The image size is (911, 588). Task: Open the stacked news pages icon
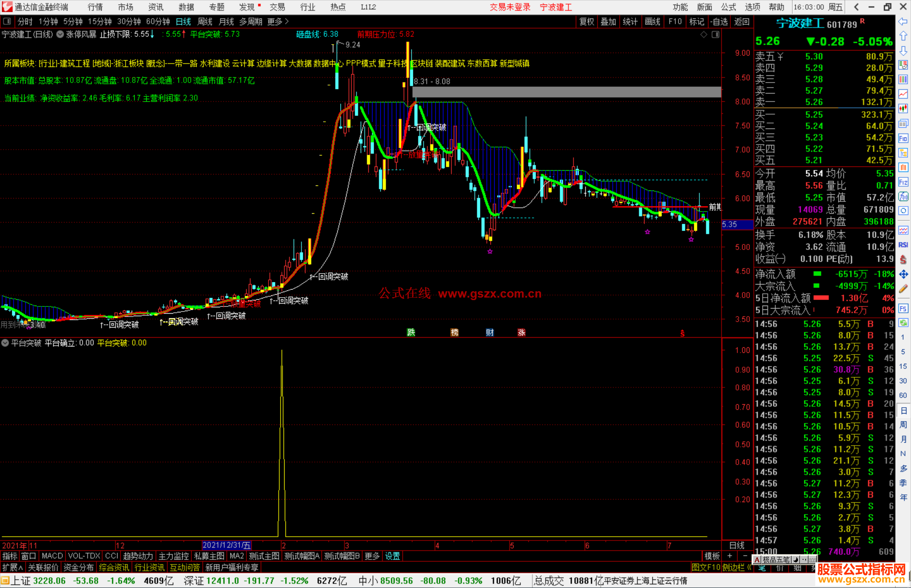tap(903, 124)
